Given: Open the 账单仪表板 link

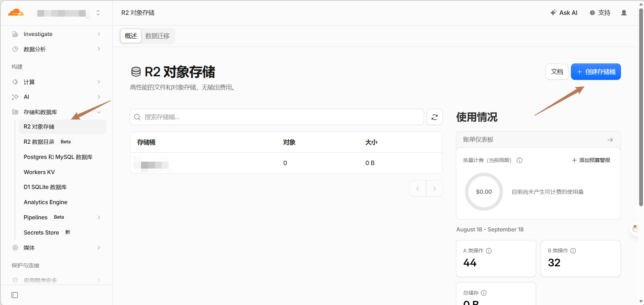Looking at the screenshot, I should [538, 140].
